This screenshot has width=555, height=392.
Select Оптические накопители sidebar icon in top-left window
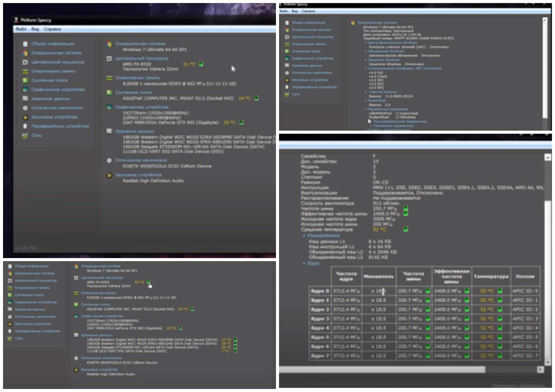click(25, 108)
